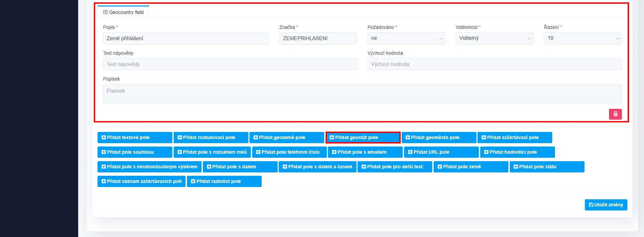Add a text field via Přidat textové pole

[135, 137]
